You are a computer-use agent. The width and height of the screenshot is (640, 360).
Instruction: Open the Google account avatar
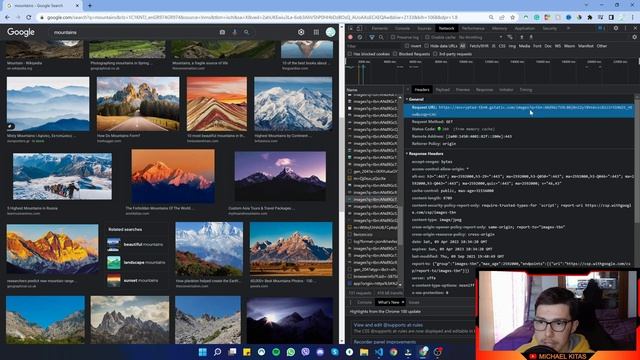(331, 32)
